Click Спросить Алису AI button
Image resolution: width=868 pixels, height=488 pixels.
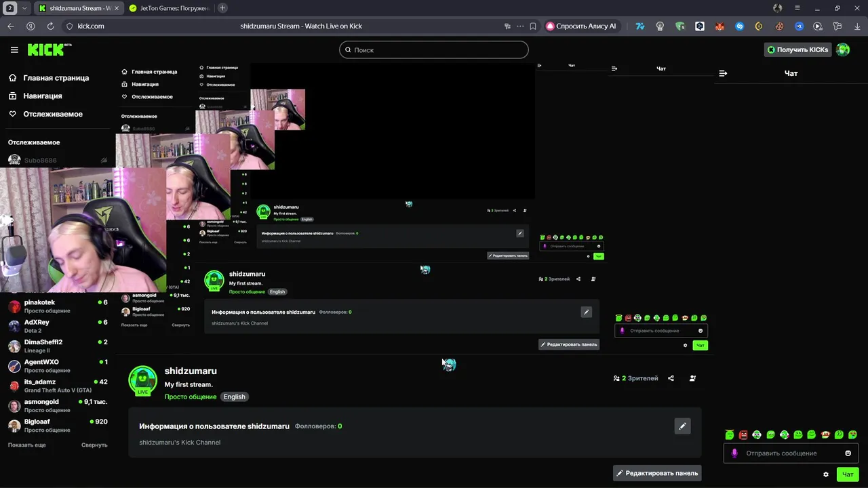point(581,26)
